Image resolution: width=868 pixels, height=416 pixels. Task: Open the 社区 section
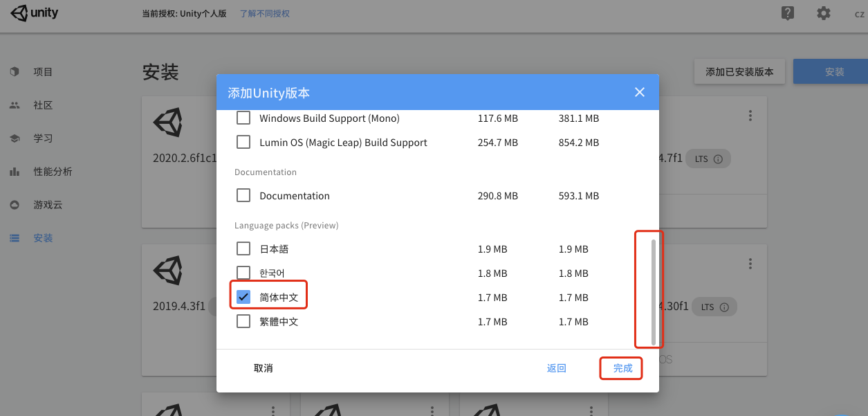point(43,105)
